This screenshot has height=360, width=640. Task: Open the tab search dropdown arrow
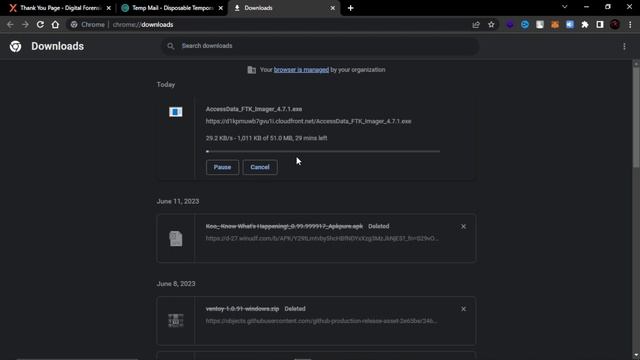coord(564,7)
